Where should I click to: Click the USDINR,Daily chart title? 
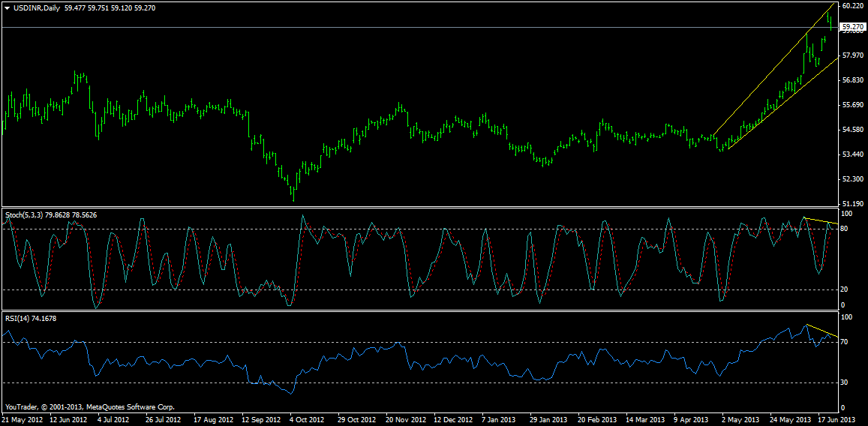coord(38,7)
